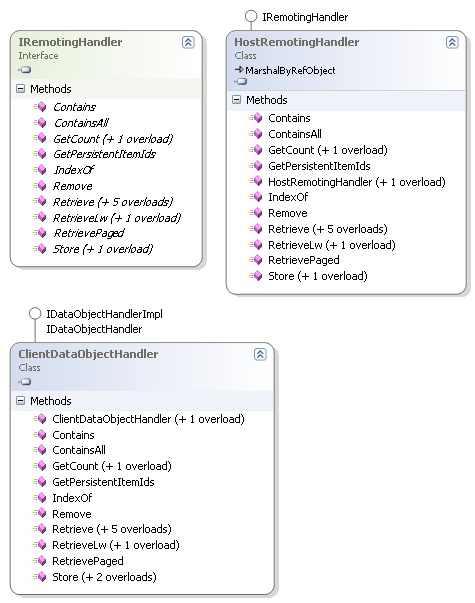The height and width of the screenshot is (603, 475).
Task: Click method icon beside HostRemotingHandler constructor
Action: point(255,182)
